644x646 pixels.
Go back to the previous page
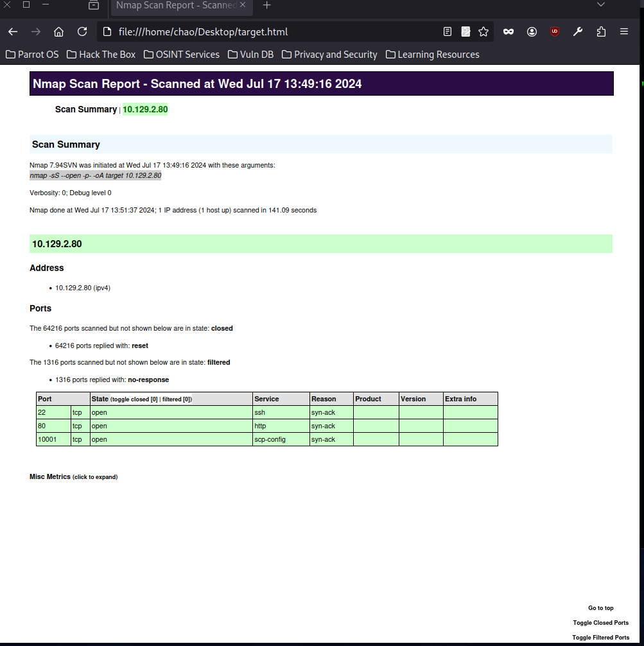13,31
